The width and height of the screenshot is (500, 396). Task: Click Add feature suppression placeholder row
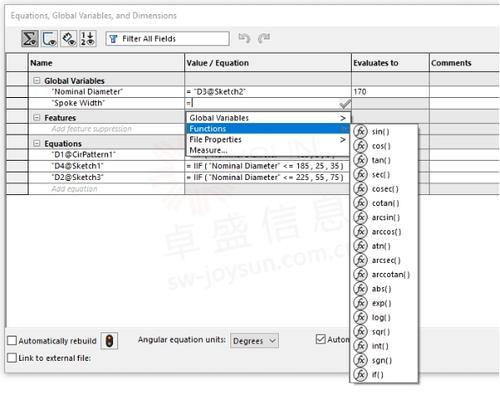pyautogui.click(x=92, y=129)
